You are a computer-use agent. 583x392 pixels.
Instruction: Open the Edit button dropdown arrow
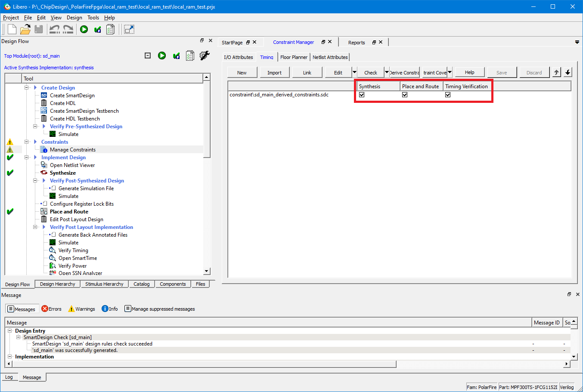[x=354, y=72]
